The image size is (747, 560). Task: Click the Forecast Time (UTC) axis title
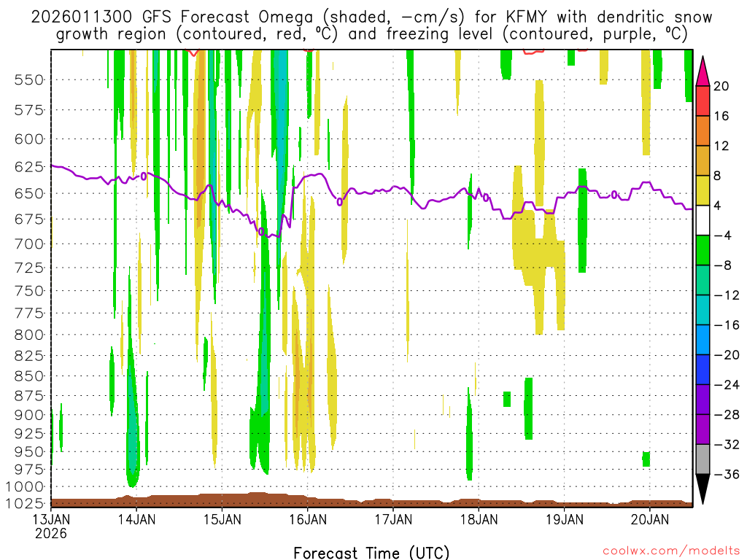coord(371,553)
